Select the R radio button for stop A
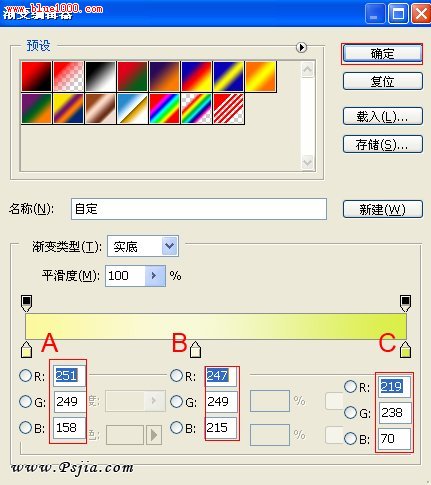 pos(26,376)
